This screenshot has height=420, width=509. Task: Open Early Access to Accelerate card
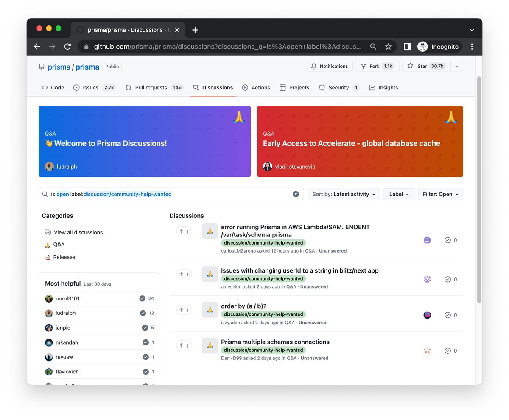pos(360,141)
